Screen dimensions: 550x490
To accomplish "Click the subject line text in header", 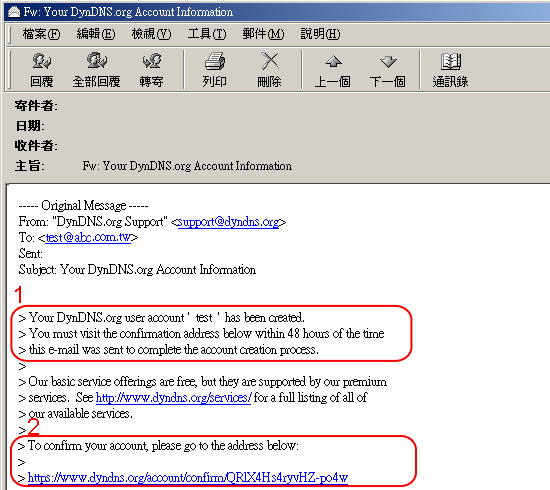I will coord(187,166).
